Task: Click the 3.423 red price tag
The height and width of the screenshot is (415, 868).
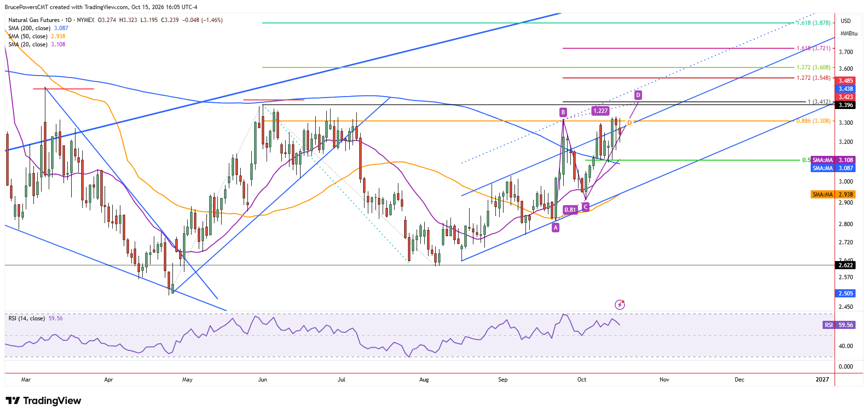Action: point(846,97)
